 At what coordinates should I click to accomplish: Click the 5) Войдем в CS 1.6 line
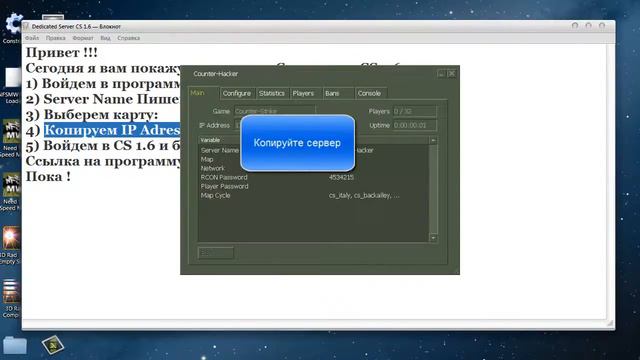click(103, 146)
